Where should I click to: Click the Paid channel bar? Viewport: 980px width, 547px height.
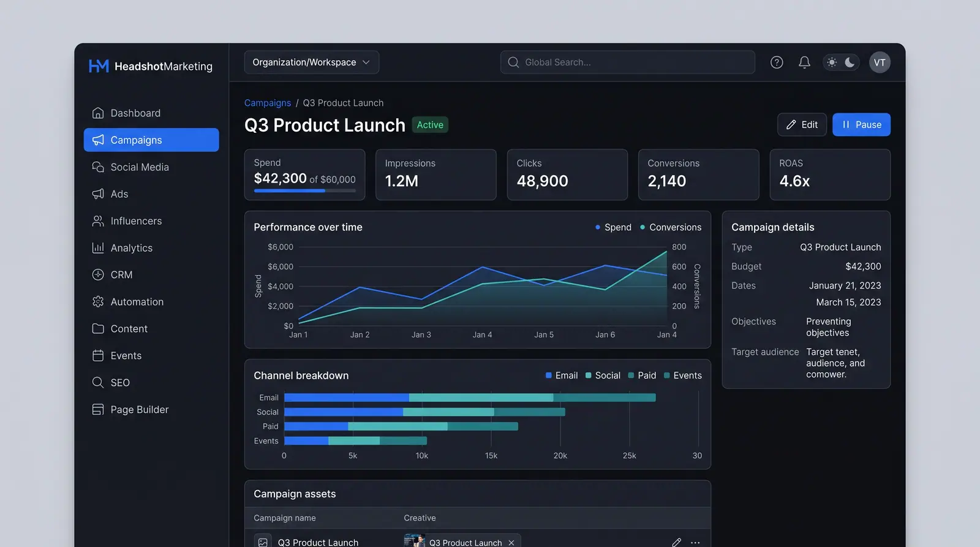point(401,426)
